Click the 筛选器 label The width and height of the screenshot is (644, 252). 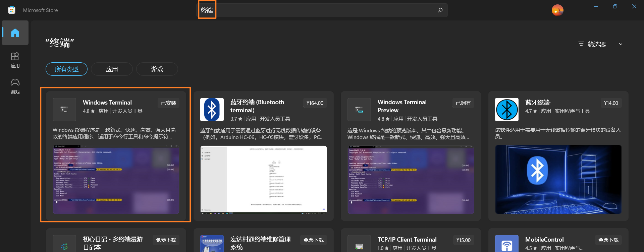[597, 44]
